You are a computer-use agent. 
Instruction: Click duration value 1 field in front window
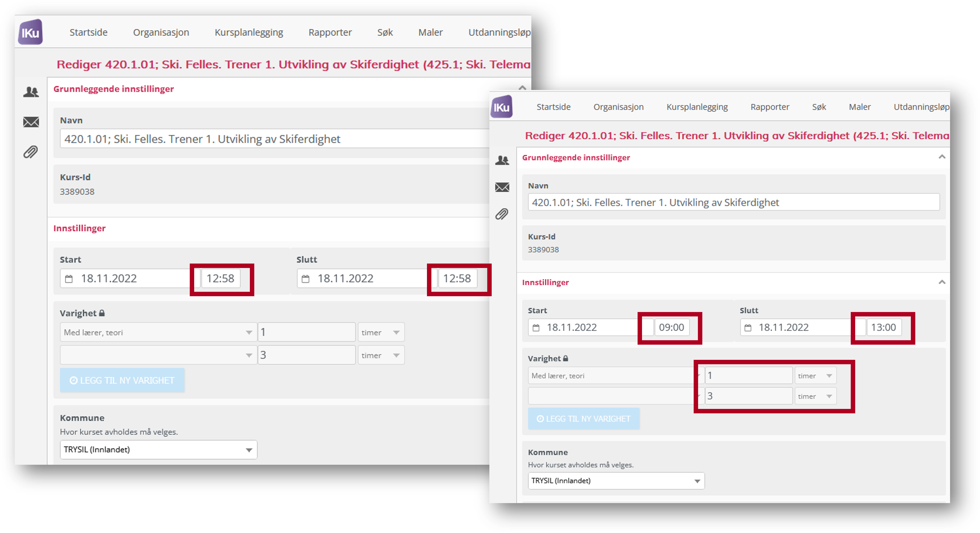[749, 376]
